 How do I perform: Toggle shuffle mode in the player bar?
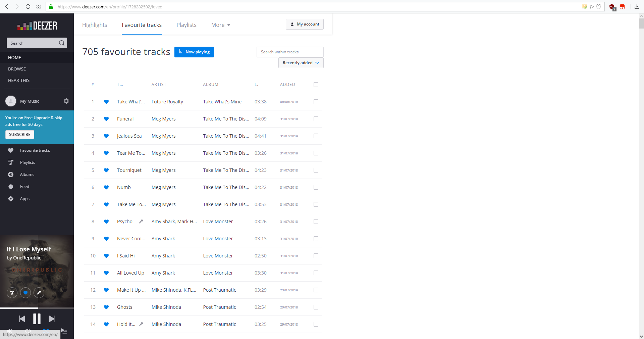click(46, 331)
